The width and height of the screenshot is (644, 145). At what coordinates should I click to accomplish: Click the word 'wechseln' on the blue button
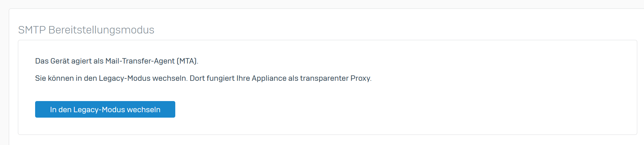(x=144, y=110)
